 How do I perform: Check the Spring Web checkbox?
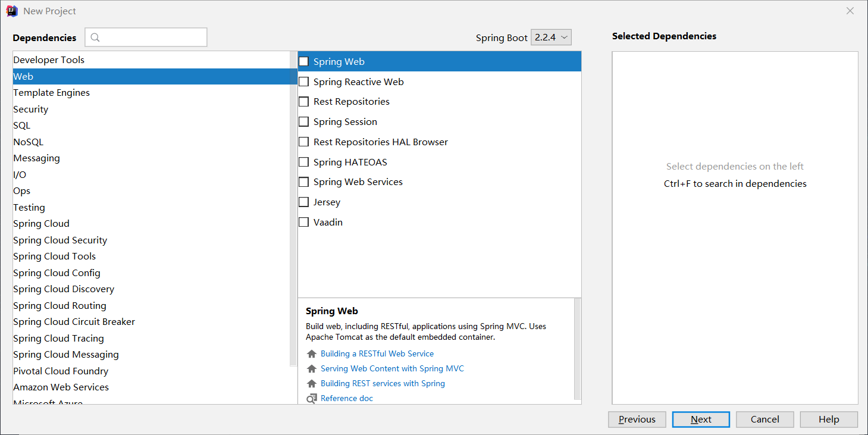[x=304, y=61]
